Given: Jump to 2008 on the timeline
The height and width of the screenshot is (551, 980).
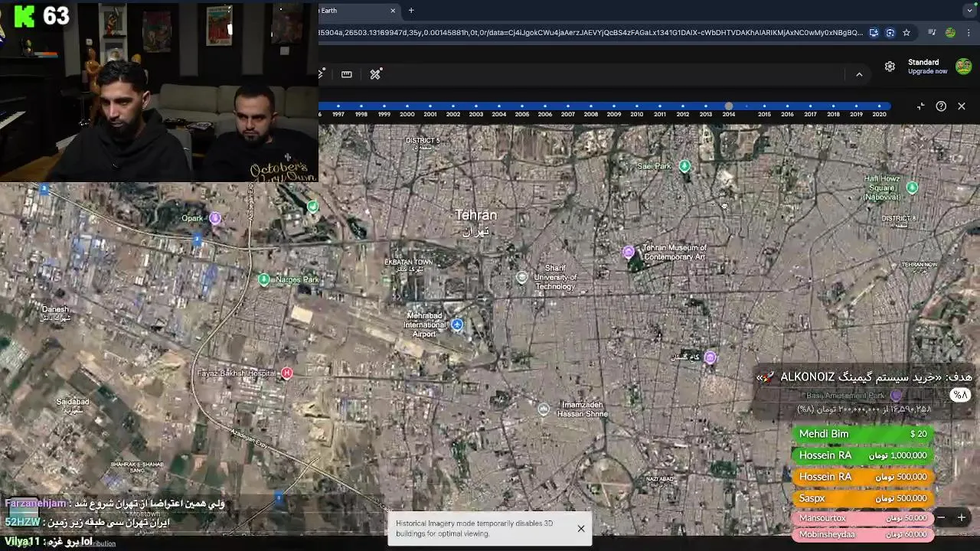Looking at the screenshot, I should [591, 114].
